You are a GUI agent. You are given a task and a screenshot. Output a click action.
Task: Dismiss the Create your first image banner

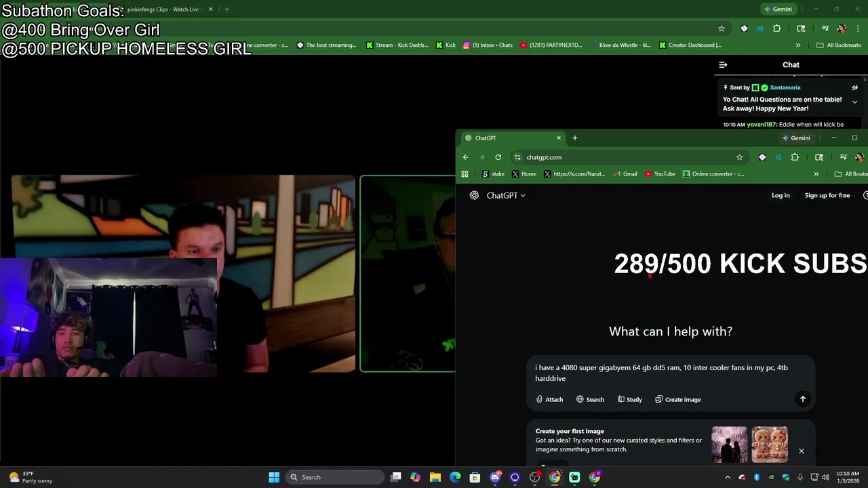click(801, 451)
